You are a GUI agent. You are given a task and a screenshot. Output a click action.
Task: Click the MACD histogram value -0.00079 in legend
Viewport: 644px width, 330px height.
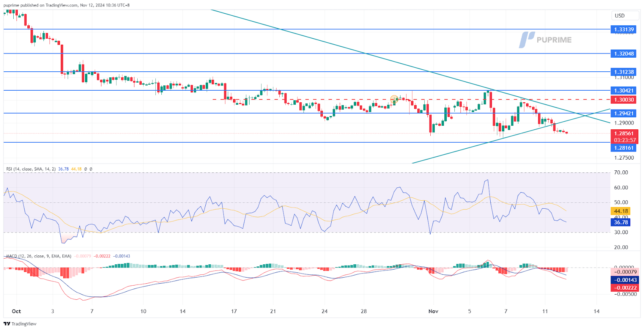click(83, 256)
